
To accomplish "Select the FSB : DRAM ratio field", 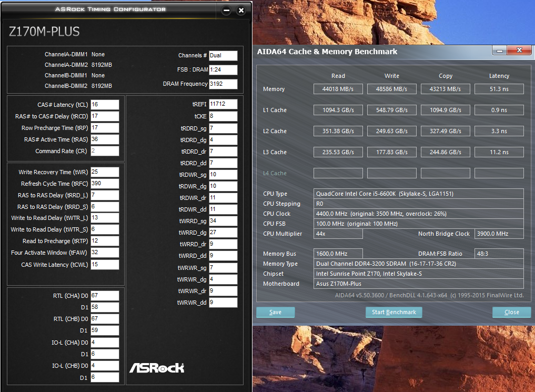I will tap(223, 70).
